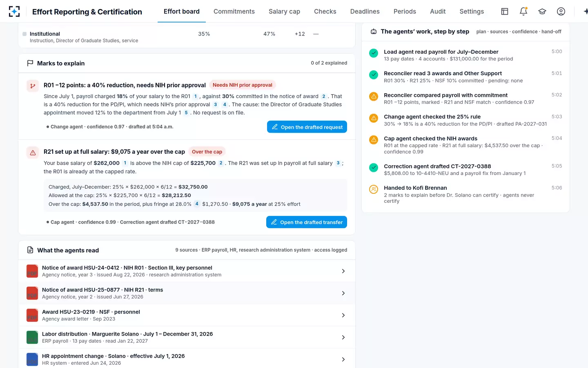
Task: Click the graduation cap icon
Action: pos(542,11)
